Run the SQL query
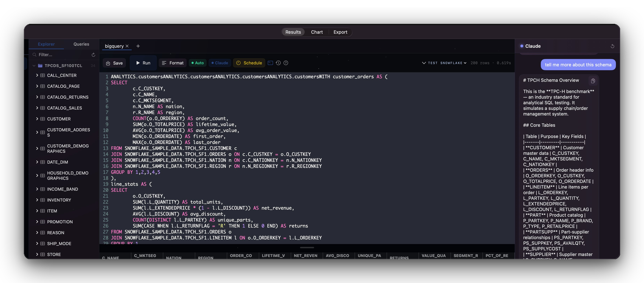 (x=143, y=63)
